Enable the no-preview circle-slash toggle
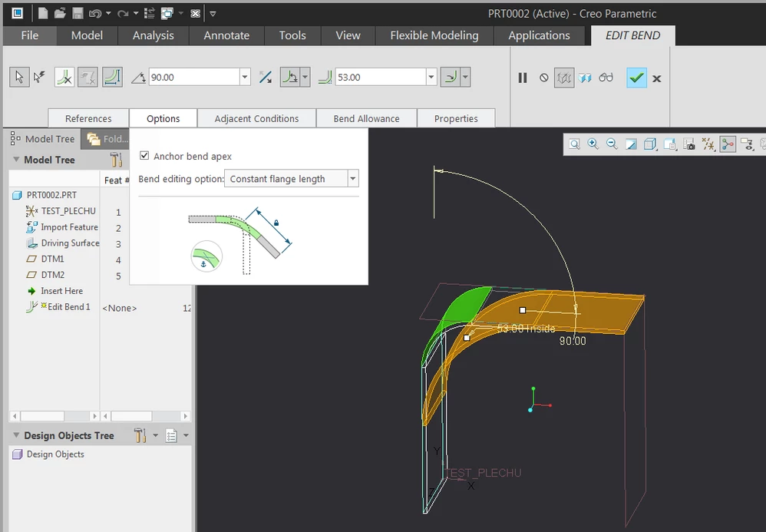Viewport: 766px width, 532px height. pyautogui.click(x=543, y=78)
